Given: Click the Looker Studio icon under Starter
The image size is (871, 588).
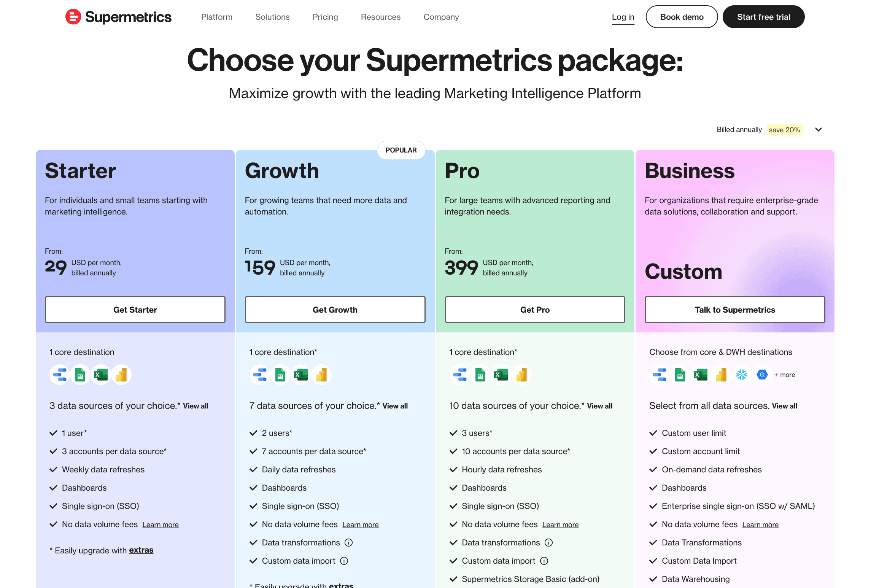Looking at the screenshot, I should pyautogui.click(x=60, y=375).
